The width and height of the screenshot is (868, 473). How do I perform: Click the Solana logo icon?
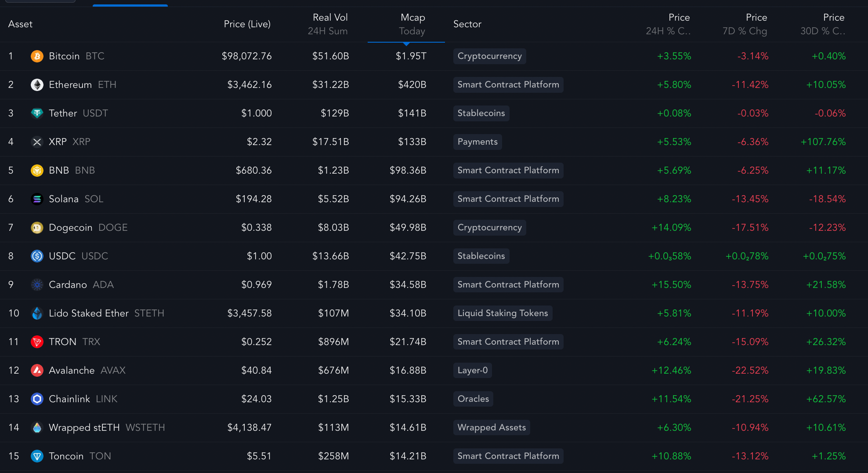click(37, 199)
